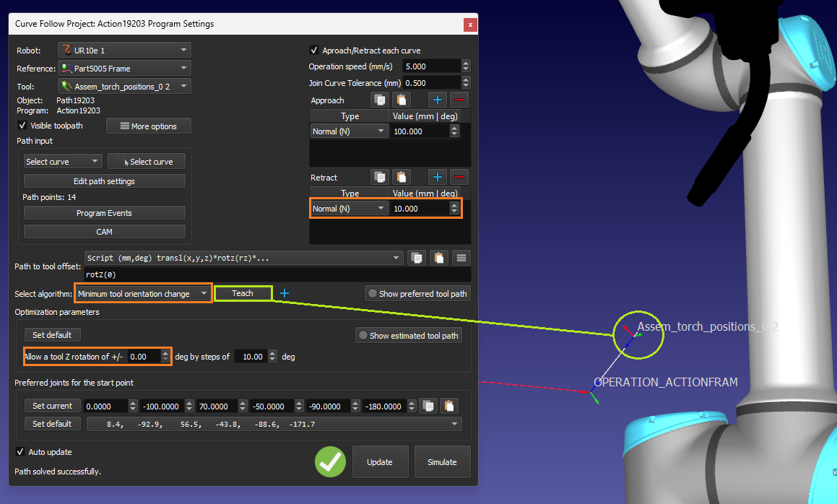This screenshot has height=504, width=837.
Task: Toggle Aproach/Retract each curve checkbox
Action: (x=314, y=51)
